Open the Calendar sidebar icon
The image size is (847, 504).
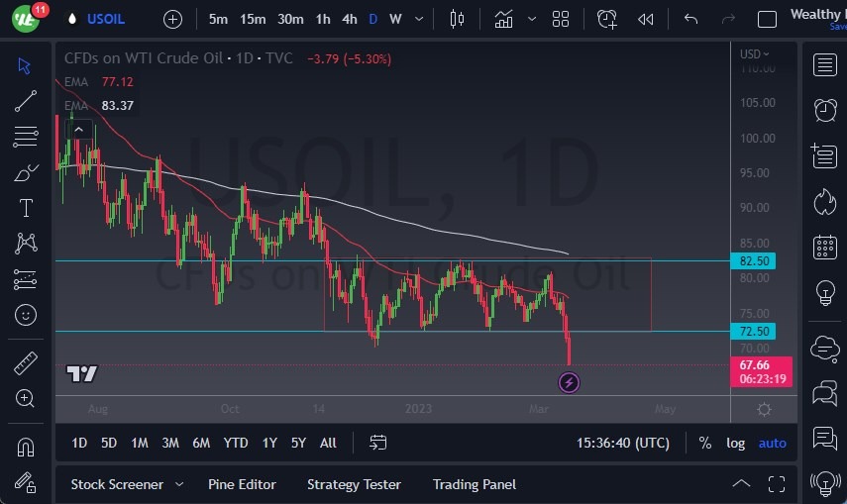click(824, 247)
